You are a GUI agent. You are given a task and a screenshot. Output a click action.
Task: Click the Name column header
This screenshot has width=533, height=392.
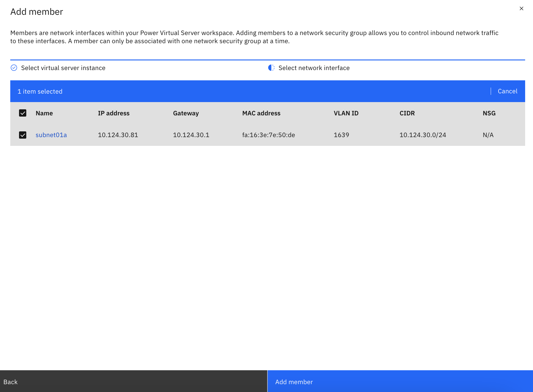click(44, 113)
